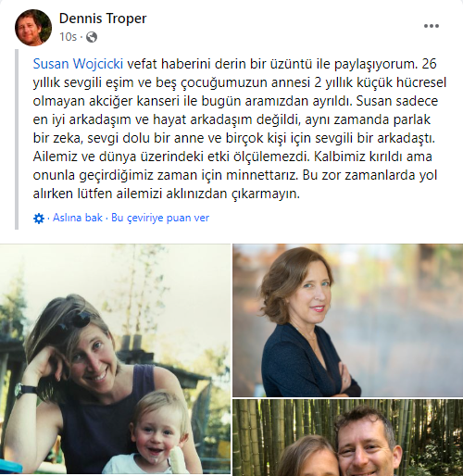Click the 10s post timestamp
The height and width of the screenshot is (476, 463).
[x=68, y=37]
